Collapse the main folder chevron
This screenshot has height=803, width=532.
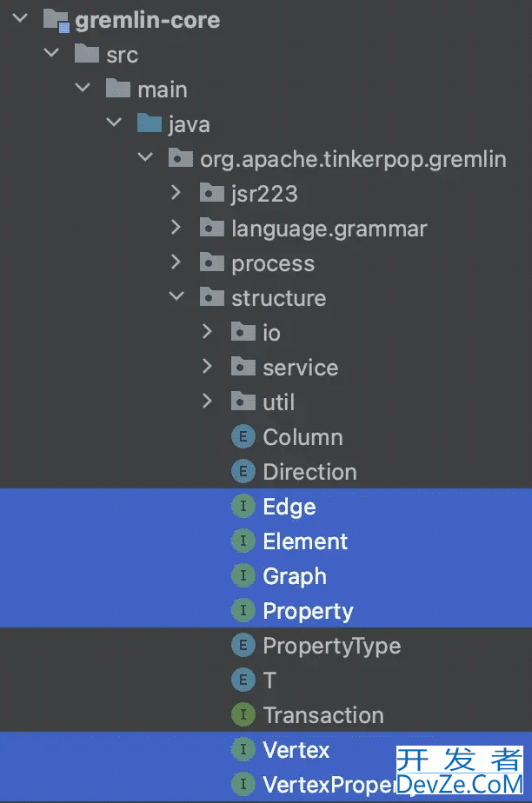click(x=83, y=88)
